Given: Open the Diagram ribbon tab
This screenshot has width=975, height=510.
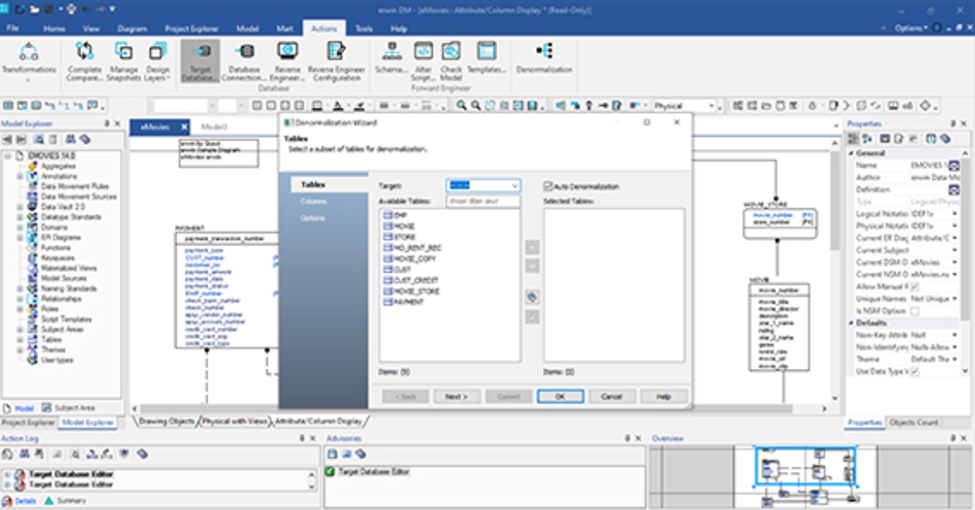Looking at the screenshot, I should [x=132, y=29].
